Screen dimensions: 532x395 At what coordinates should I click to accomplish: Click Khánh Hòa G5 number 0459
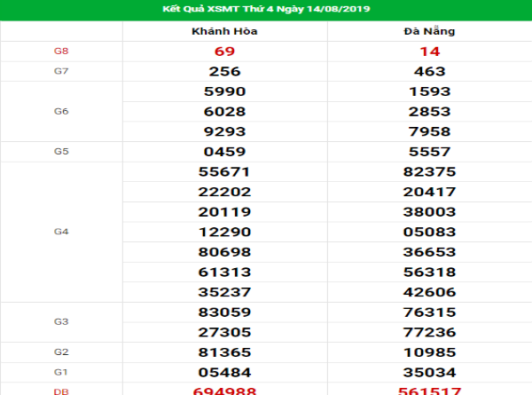coord(224,152)
